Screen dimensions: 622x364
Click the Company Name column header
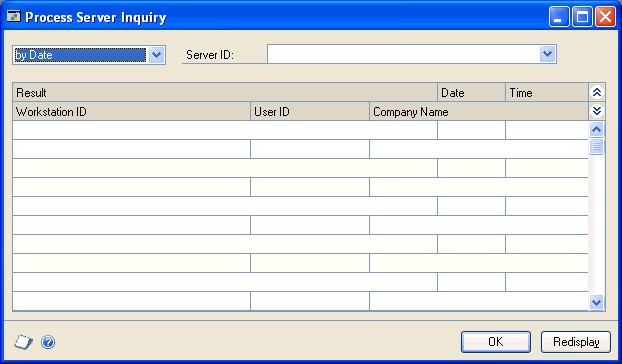coord(479,111)
